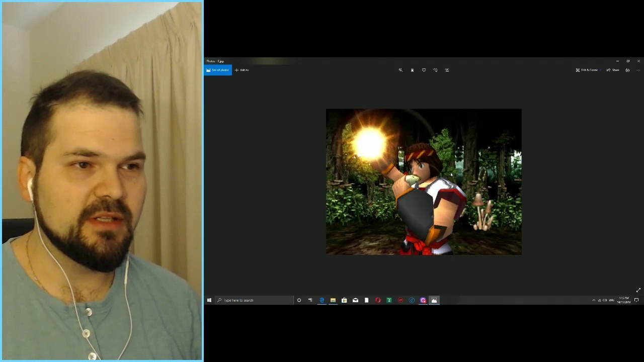Print the photo using the printer icon
The height and width of the screenshot is (362, 644).
pos(627,70)
